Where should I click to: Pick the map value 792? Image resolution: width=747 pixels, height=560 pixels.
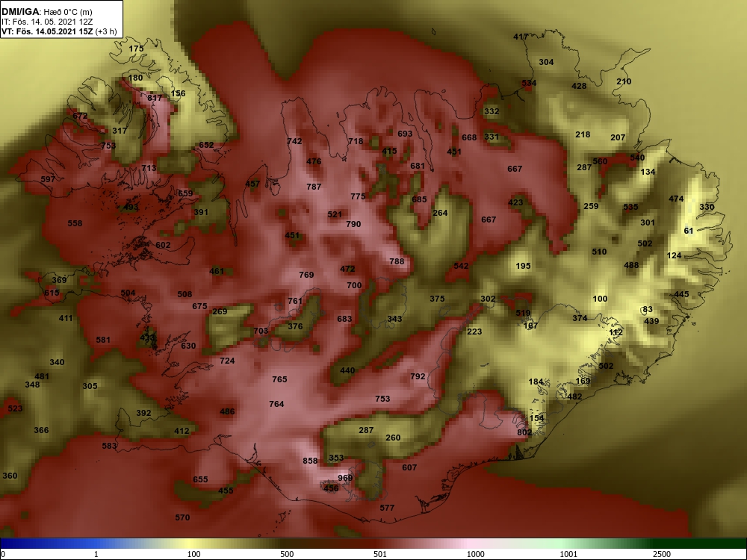(418, 376)
